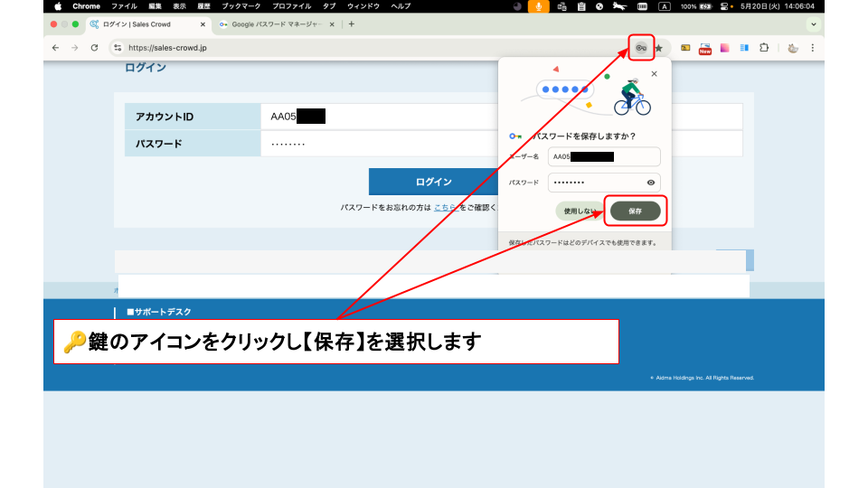Screen dimensions: 868x488
Task: View site information icon beside URL
Action: tap(117, 48)
